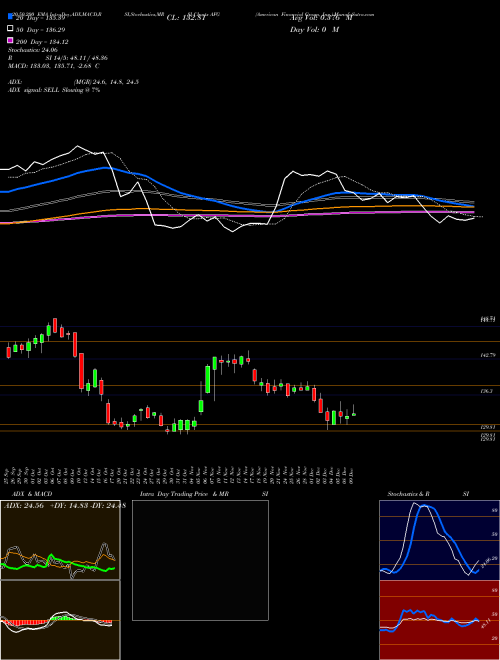
Task: Click the 'Stochastics & R' panel title
Action: coord(409,494)
